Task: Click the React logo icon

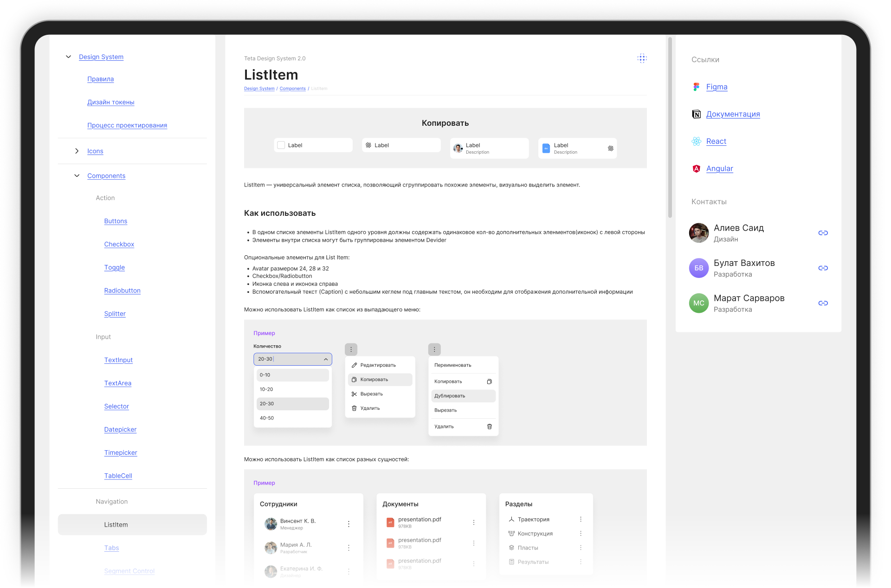Action: pos(696,141)
